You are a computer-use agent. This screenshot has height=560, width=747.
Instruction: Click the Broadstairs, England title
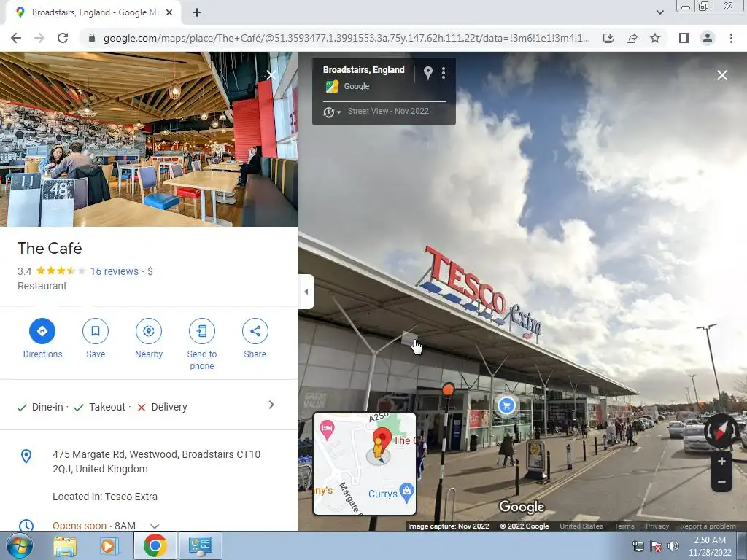[363, 70]
